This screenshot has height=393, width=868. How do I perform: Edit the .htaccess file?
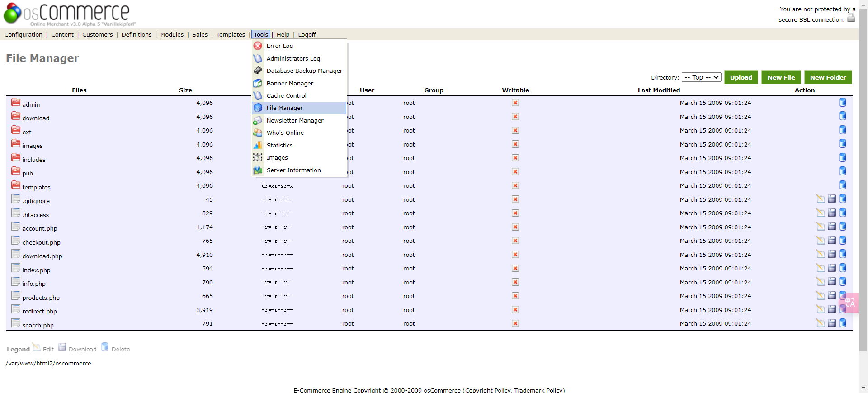(821, 213)
